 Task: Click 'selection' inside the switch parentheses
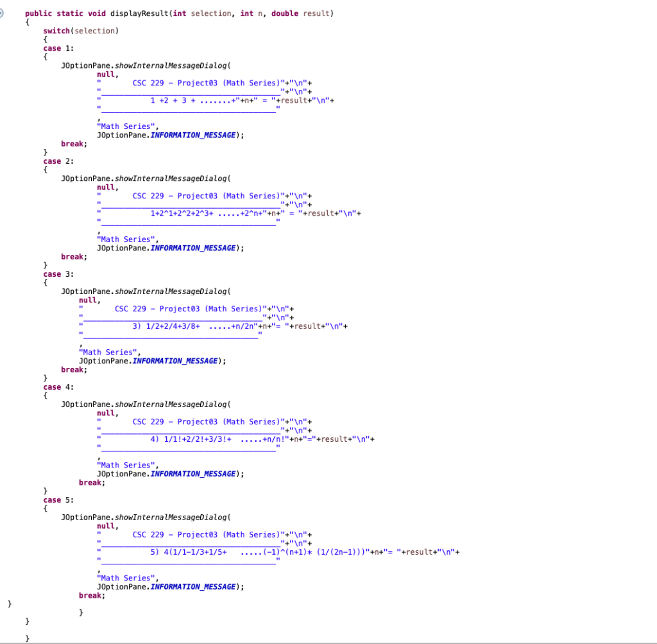tap(94, 31)
